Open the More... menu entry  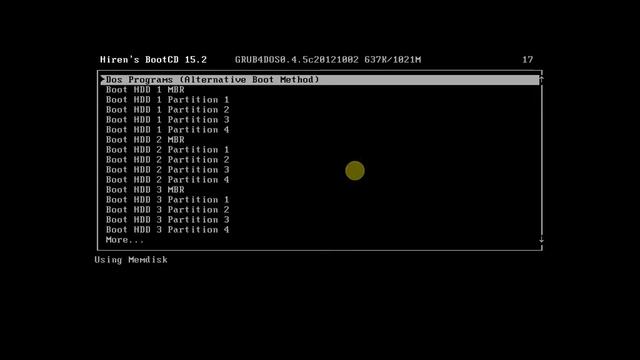pyautogui.click(x=124, y=240)
